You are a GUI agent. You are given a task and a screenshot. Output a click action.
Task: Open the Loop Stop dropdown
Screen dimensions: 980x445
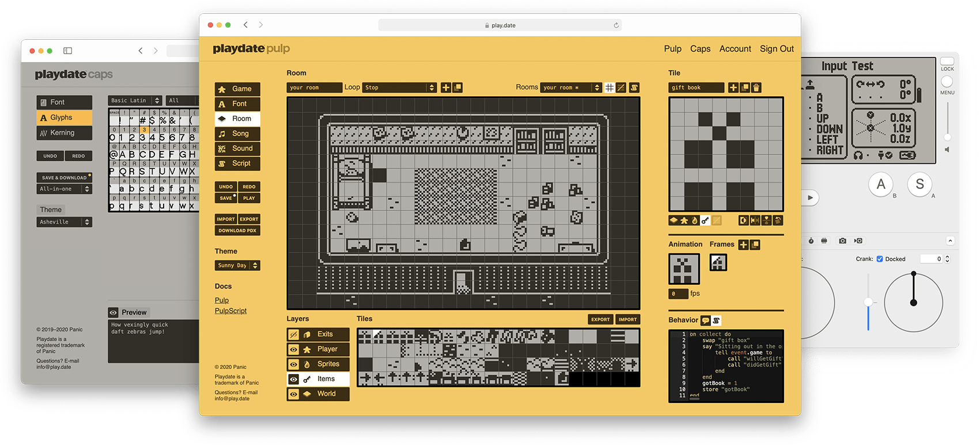pos(400,88)
